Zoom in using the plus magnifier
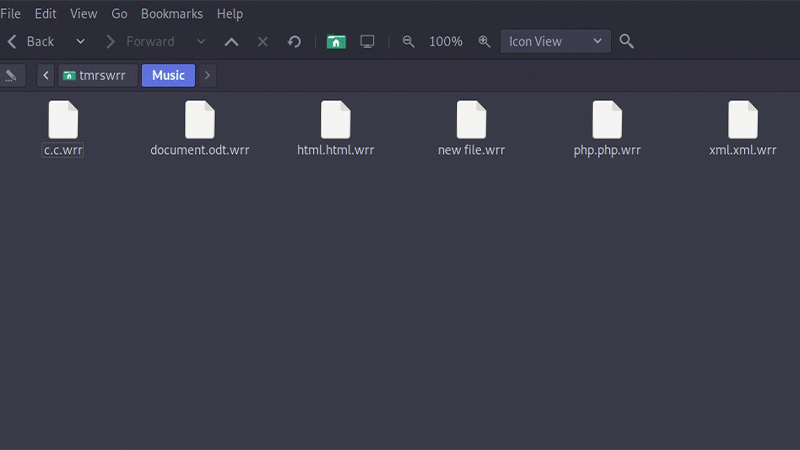 coord(484,42)
